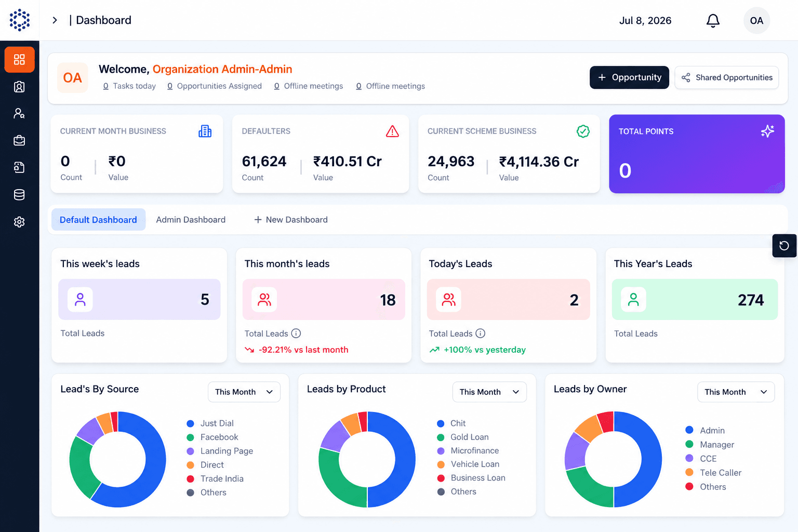798x532 pixels.
Task: Click the sparkle icon on Total Points
Action: pyautogui.click(x=767, y=131)
